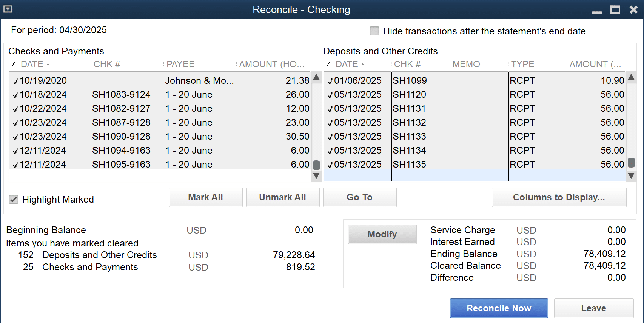644x323 pixels.
Task: Sort deposits by AMOUNT column header
Action: 595,64
